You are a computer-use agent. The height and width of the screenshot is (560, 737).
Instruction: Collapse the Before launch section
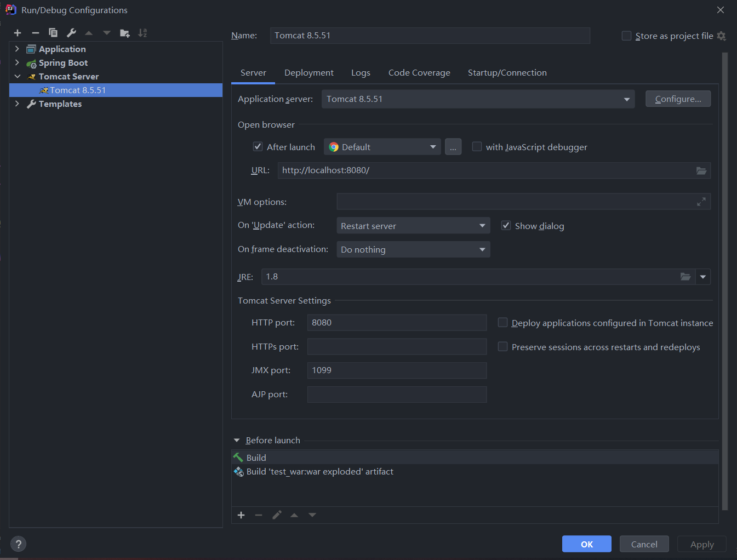[x=237, y=441]
